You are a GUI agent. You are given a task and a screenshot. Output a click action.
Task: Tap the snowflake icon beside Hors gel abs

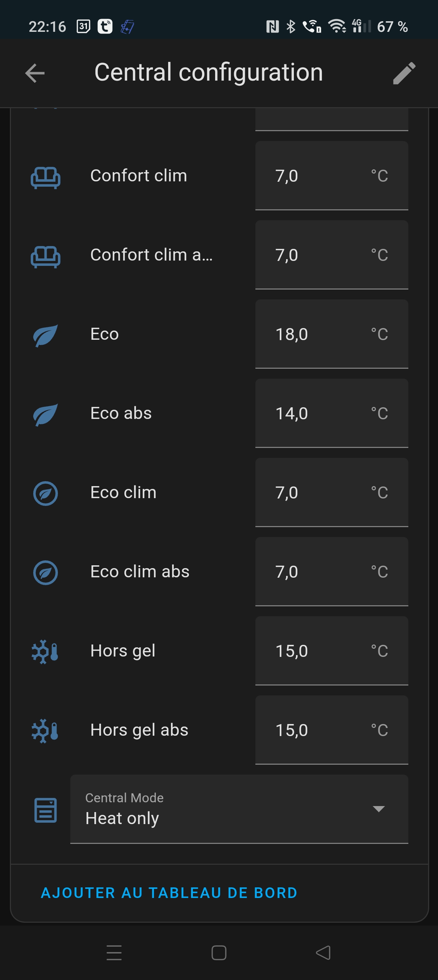click(45, 730)
